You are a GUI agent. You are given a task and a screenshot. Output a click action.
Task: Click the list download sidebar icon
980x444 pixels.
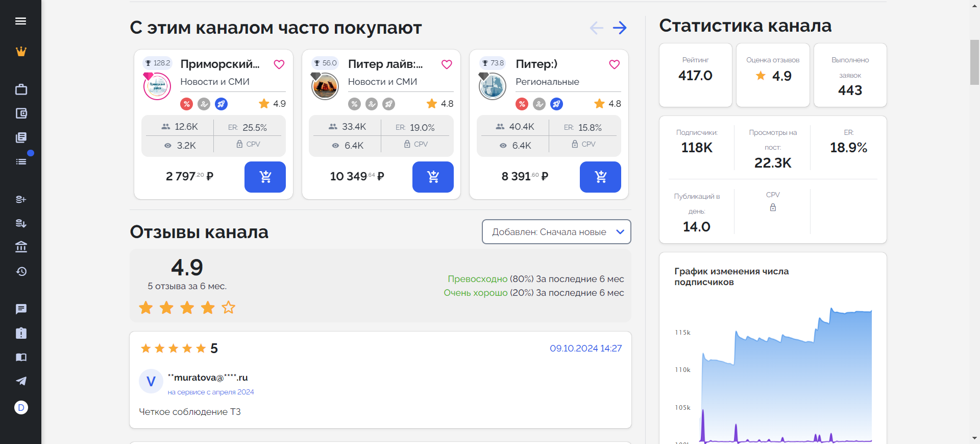pyautogui.click(x=21, y=223)
